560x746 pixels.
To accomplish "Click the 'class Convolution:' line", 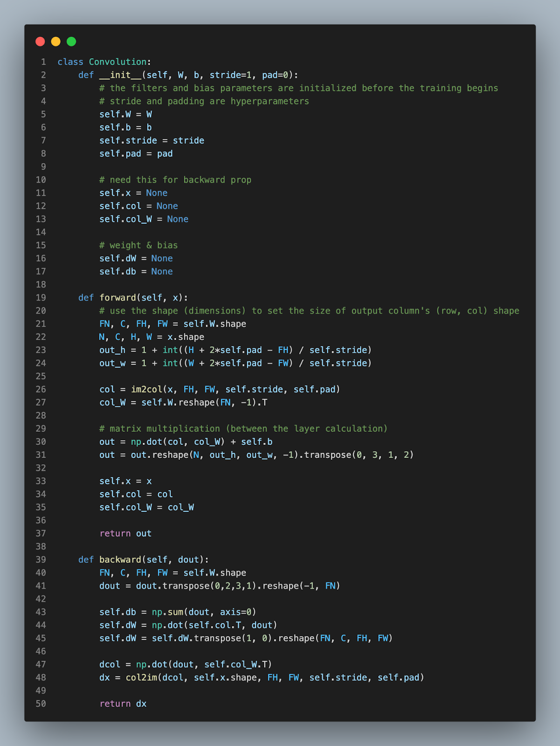I will [104, 62].
